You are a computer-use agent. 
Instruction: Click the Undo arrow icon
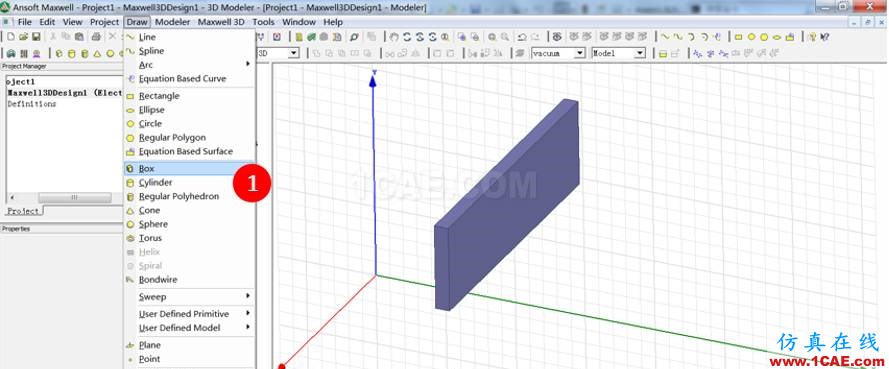click(522, 37)
